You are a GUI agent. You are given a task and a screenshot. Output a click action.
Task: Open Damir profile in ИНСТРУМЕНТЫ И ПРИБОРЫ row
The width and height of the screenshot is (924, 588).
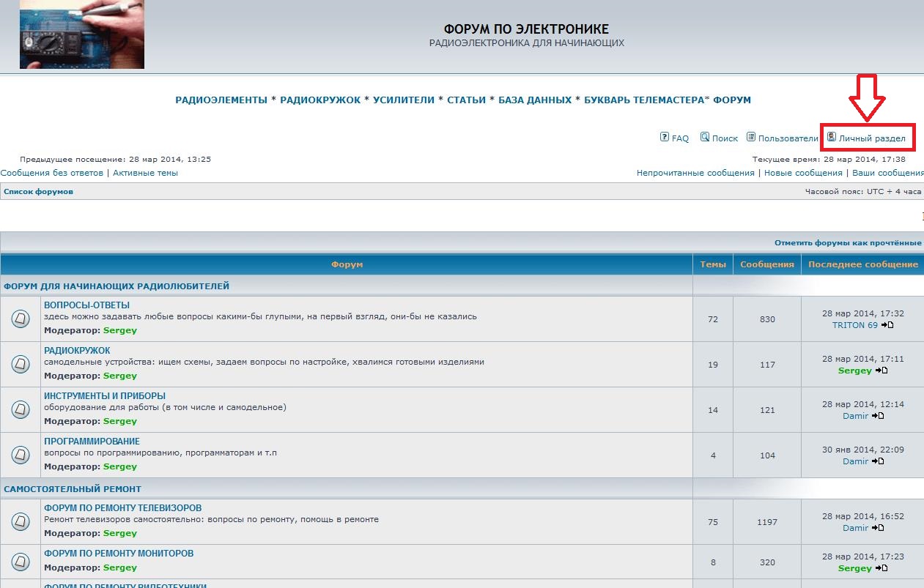point(855,416)
